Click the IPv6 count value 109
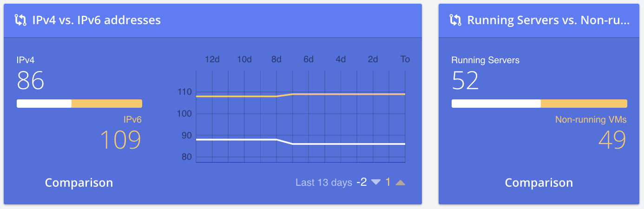The image size is (644, 209). click(x=121, y=139)
